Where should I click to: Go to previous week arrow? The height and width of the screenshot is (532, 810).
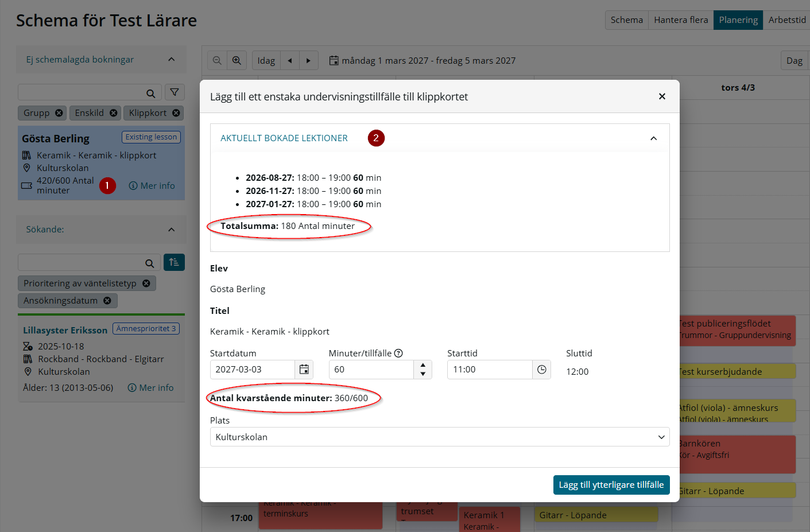(290, 60)
